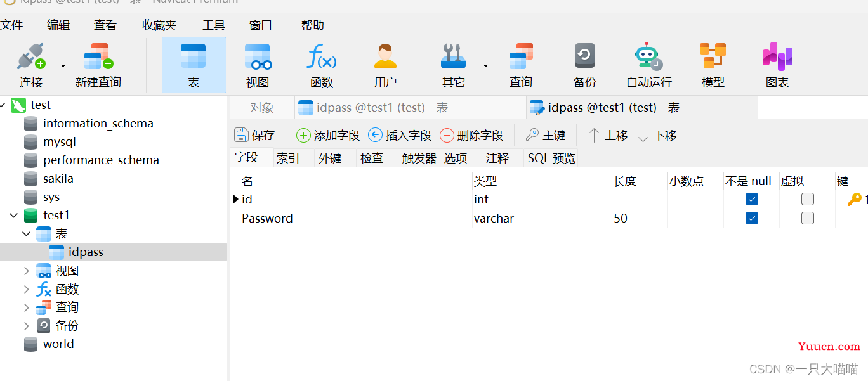Toggle Virtual checkbox for Password
The width and height of the screenshot is (868, 381).
808,218
